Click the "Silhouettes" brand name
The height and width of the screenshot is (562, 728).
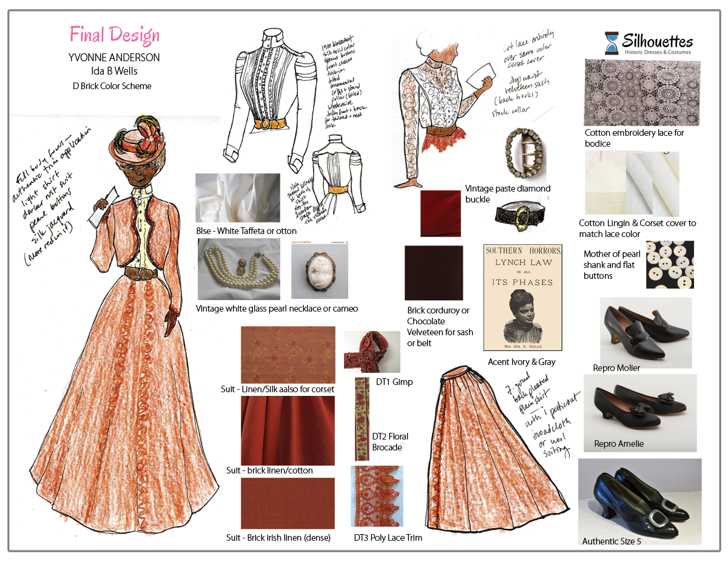click(x=658, y=40)
